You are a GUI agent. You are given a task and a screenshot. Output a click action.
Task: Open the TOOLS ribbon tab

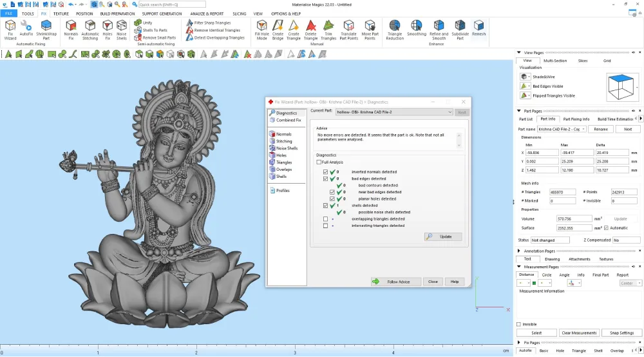pyautogui.click(x=28, y=14)
